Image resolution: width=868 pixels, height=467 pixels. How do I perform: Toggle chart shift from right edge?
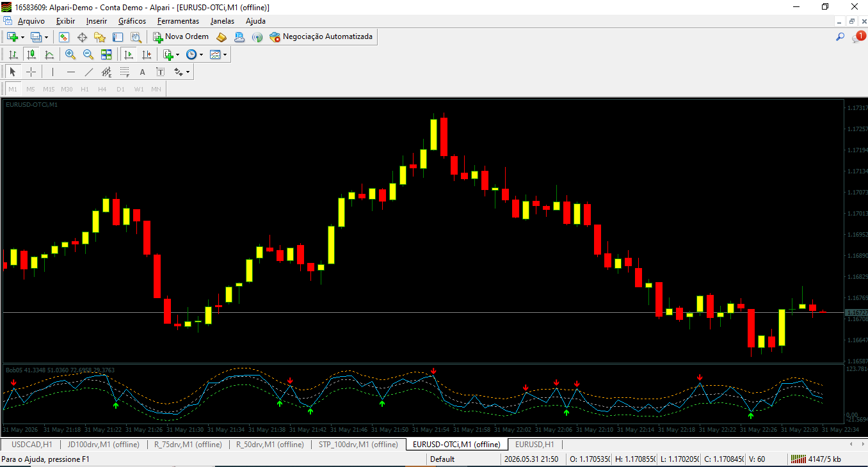pyautogui.click(x=147, y=54)
